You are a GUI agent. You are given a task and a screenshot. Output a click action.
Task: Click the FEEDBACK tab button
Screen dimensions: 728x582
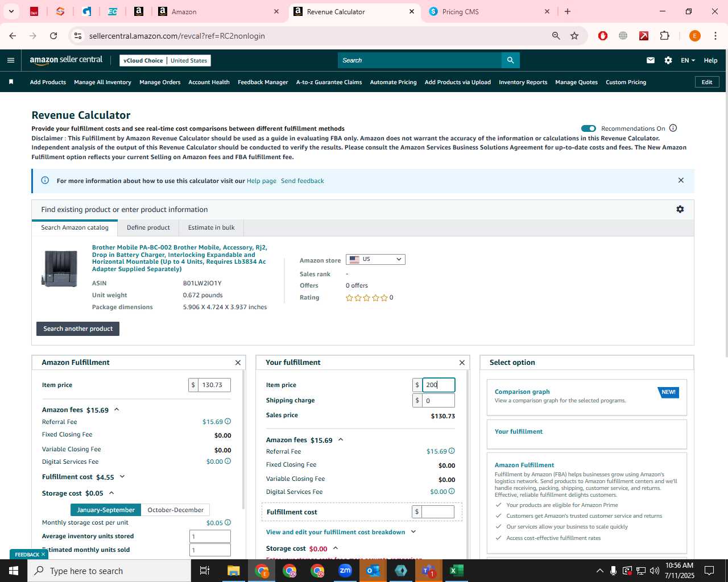coord(29,554)
